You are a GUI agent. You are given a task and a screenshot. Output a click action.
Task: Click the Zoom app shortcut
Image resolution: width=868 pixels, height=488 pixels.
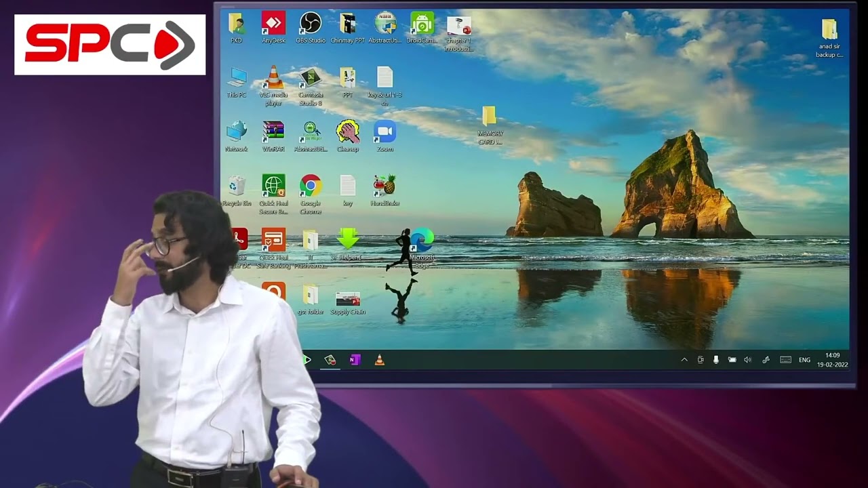point(384,136)
